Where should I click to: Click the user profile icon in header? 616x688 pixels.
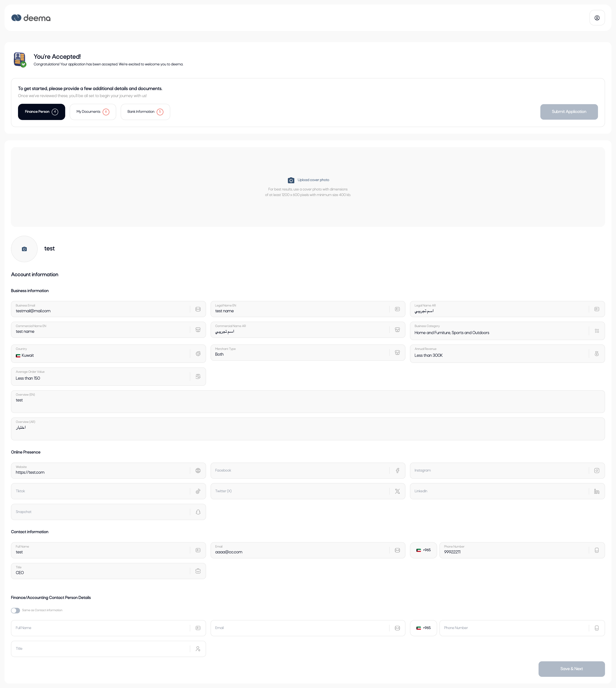597,18
